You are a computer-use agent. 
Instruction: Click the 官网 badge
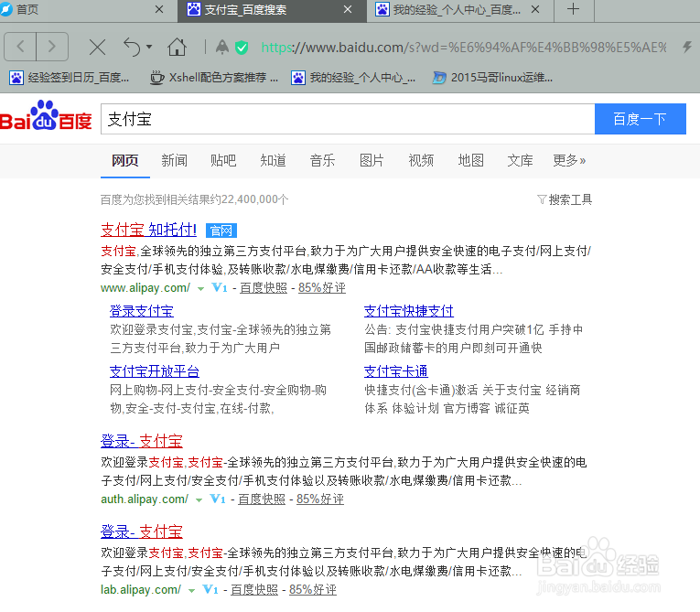(221, 231)
